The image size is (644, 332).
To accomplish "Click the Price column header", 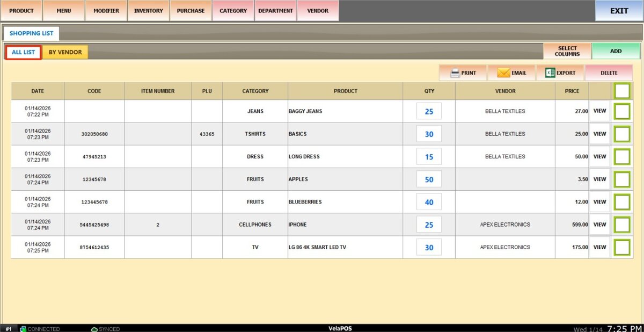I will [x=572, y=91].
